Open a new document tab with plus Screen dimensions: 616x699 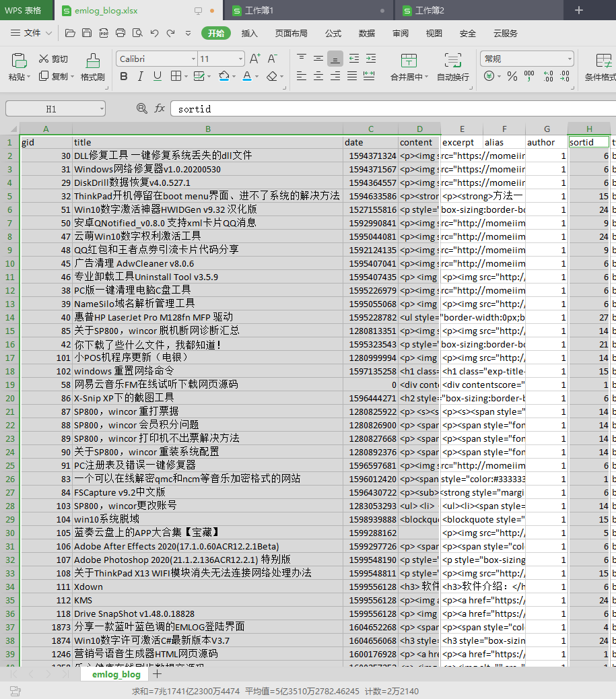[x=578, y=10]
